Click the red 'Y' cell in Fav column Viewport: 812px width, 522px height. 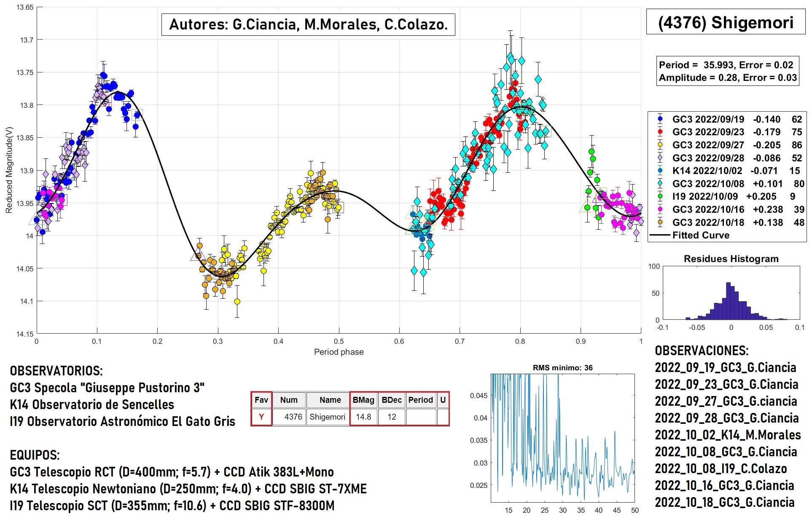[261, 417]
